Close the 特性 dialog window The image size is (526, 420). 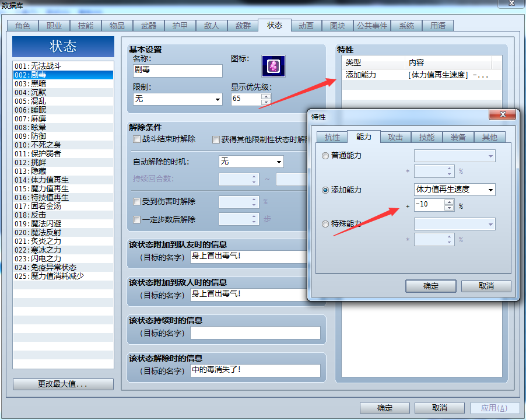502,114
